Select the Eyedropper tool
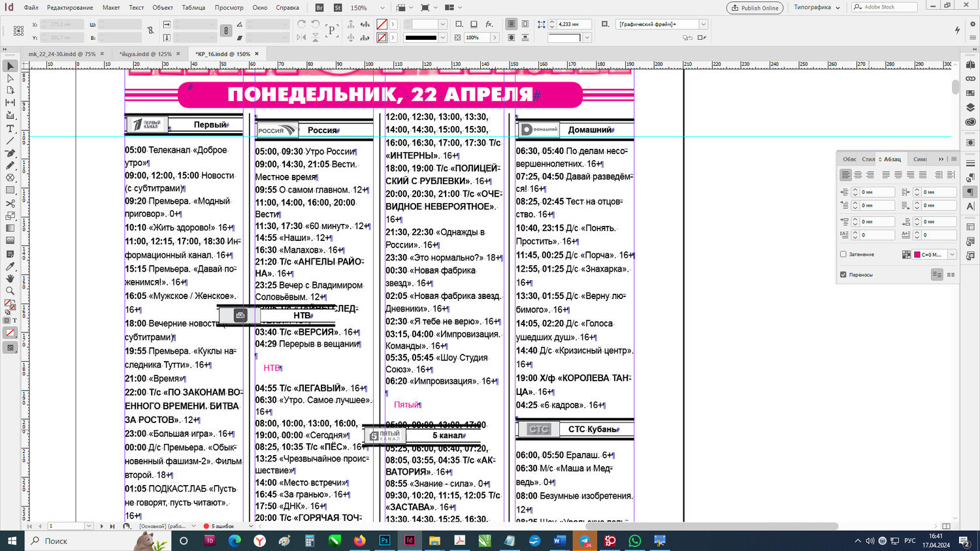 click(10, 266)
